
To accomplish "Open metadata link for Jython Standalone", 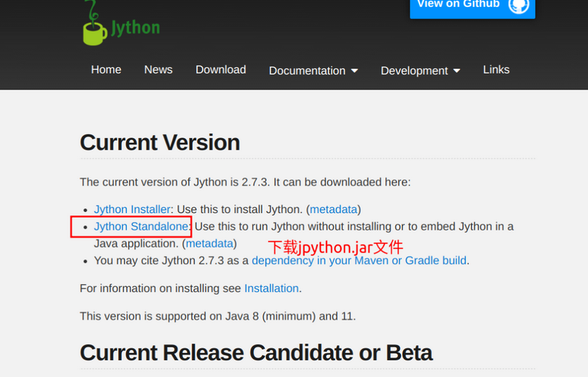I will (x=210, y=244).
